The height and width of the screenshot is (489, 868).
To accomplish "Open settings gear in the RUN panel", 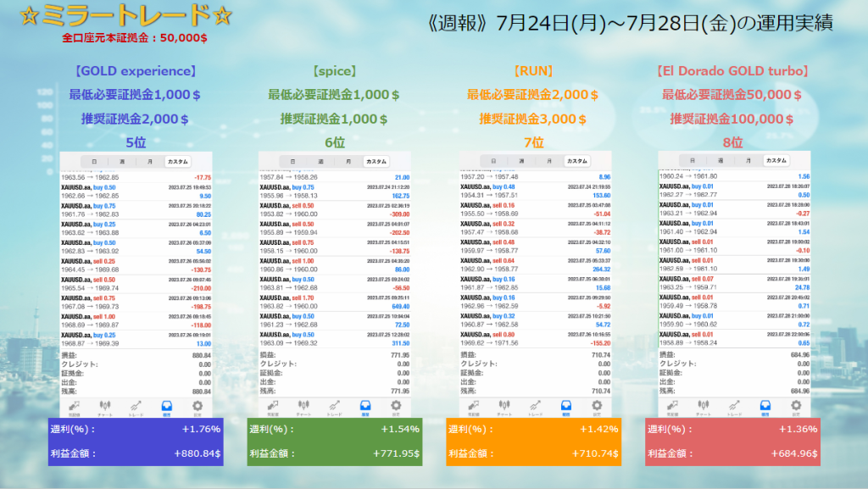I will pos(594,407).
